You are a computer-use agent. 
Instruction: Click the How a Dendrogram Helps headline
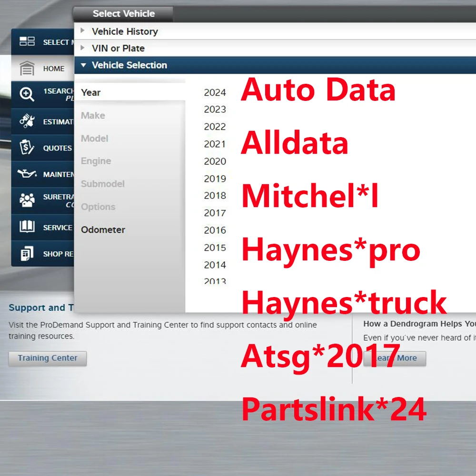coord(419,324)
